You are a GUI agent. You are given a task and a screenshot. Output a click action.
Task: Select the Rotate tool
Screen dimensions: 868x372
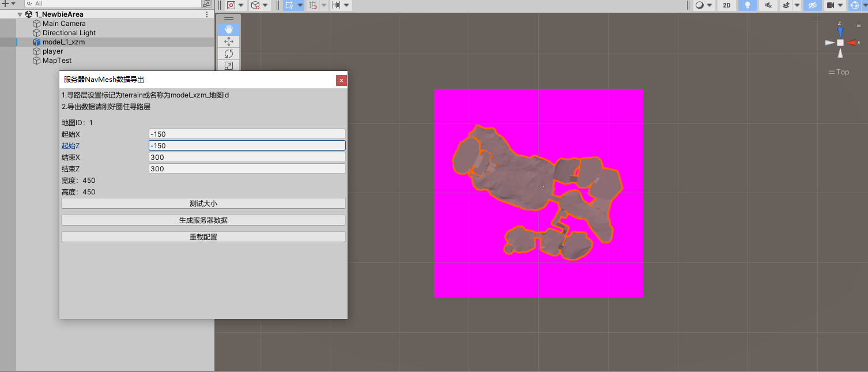click(228, 54)
